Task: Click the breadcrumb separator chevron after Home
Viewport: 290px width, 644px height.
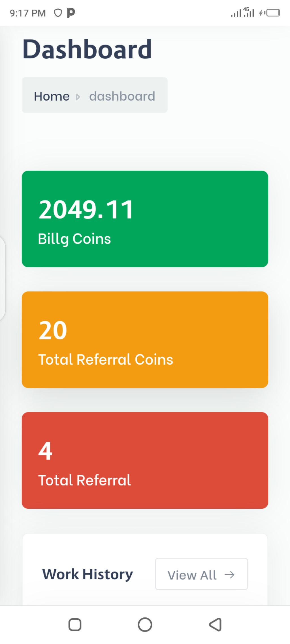Action: tap(78, 97)
